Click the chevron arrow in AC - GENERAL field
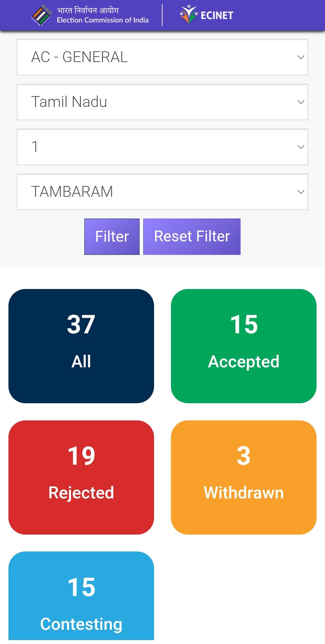The height and width of the screenshot is (644, 325). click(301, 57)
